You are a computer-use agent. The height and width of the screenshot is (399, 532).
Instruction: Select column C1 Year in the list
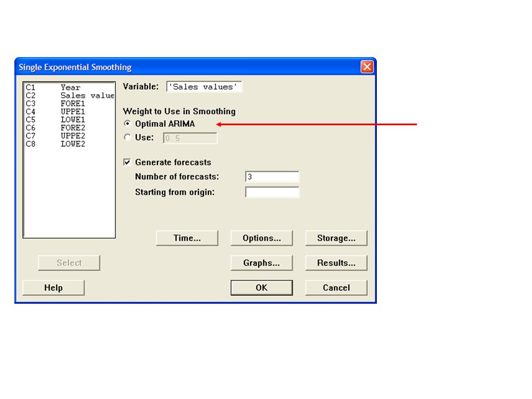(x=70, y=88)
